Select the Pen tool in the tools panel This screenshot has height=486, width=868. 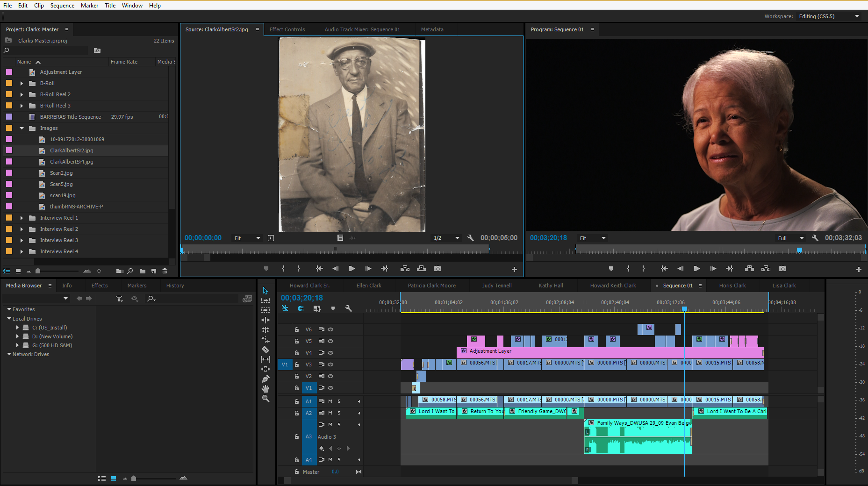click(x=265, y=379)
